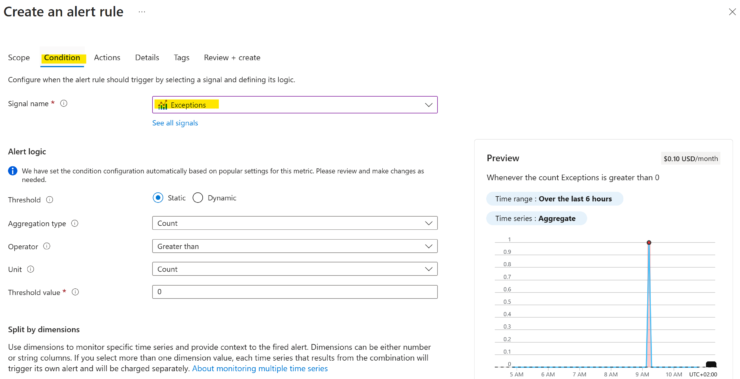Open About monitoring multiple time series link

(x=260, y=369)
